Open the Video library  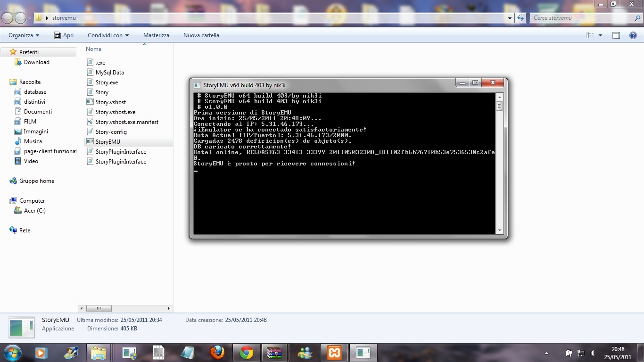31,161
